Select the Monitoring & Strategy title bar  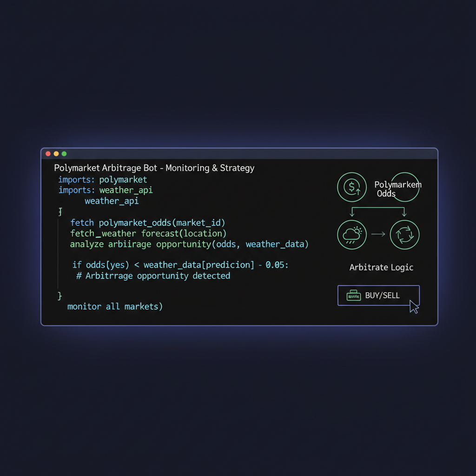click(154, 168)
